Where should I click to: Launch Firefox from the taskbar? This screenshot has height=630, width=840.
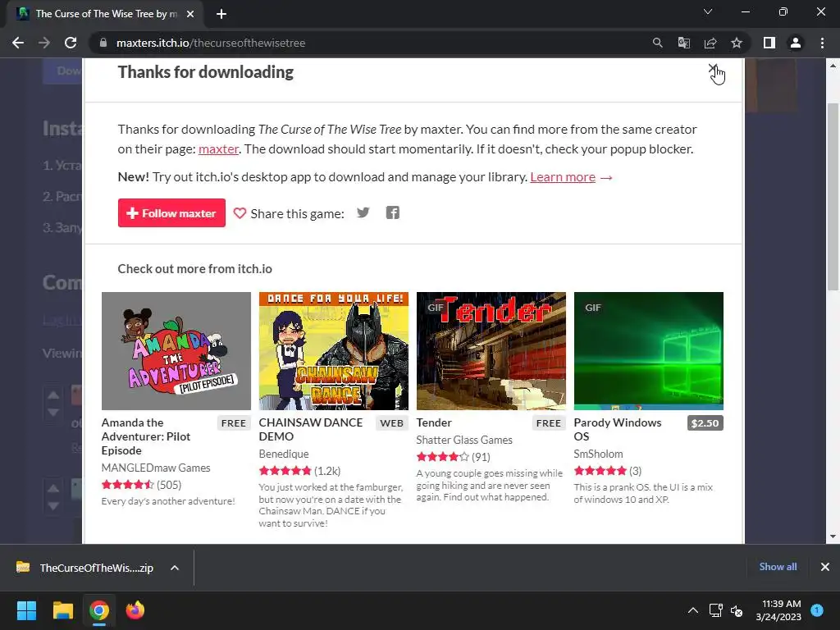tap(135, 610)
